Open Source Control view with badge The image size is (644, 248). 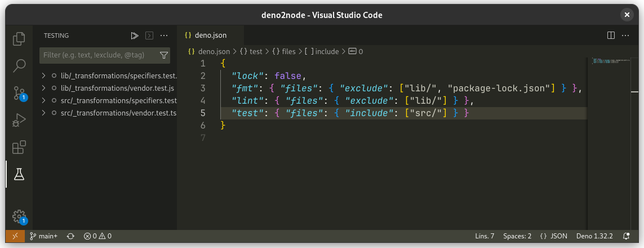(19, 93)
